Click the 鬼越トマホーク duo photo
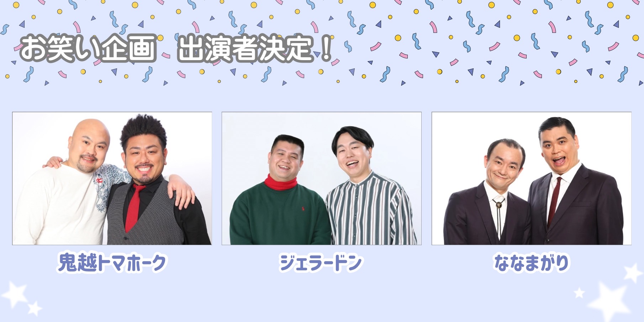Screen dimensions: 644x322 point(112,178)
